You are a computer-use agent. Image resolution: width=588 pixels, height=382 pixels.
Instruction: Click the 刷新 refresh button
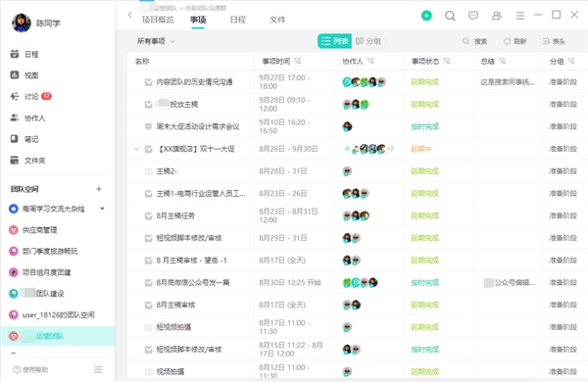click(x=514, y=41)
